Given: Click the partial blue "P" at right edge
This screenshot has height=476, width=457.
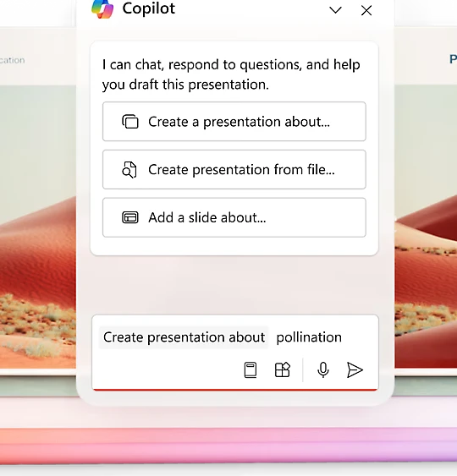Looking at the screenshot, I should pyautogui.click(x=453, y=59).
